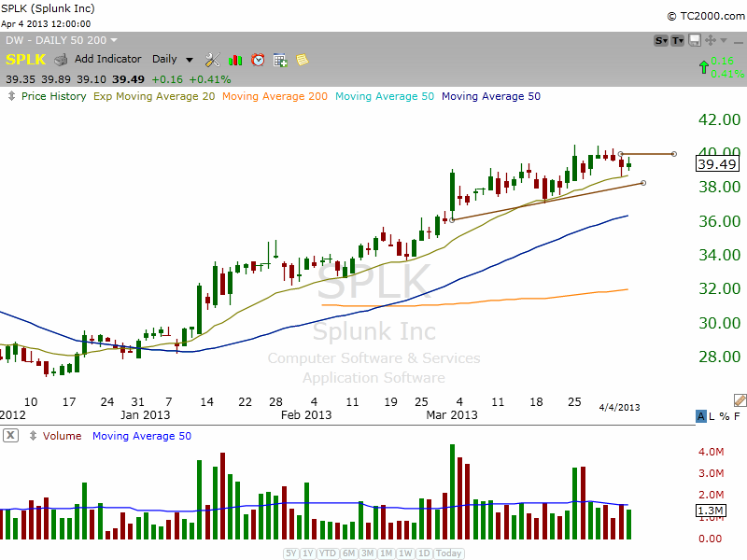
Task: Jump to Today in the time span bar
Action: coord(449,553)
